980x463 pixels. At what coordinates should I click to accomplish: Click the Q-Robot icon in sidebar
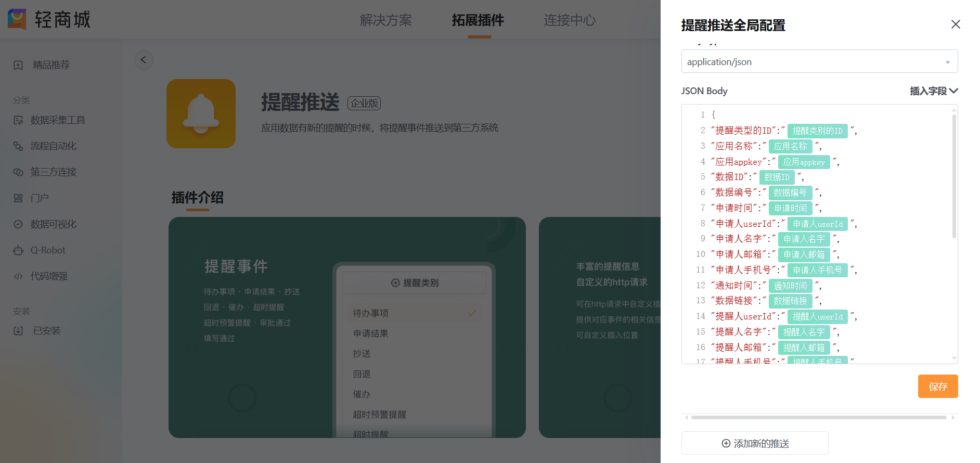tap(18, 250)
